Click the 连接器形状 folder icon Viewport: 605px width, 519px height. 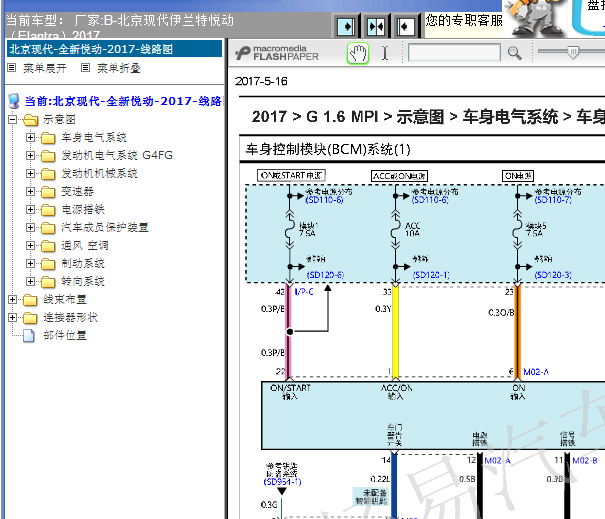point(30,318)
